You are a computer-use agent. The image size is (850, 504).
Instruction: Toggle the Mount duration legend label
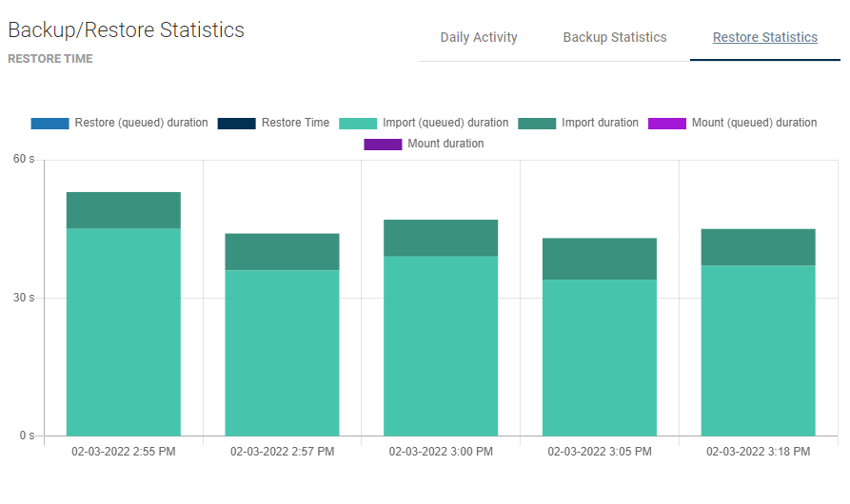click(445, 144)
